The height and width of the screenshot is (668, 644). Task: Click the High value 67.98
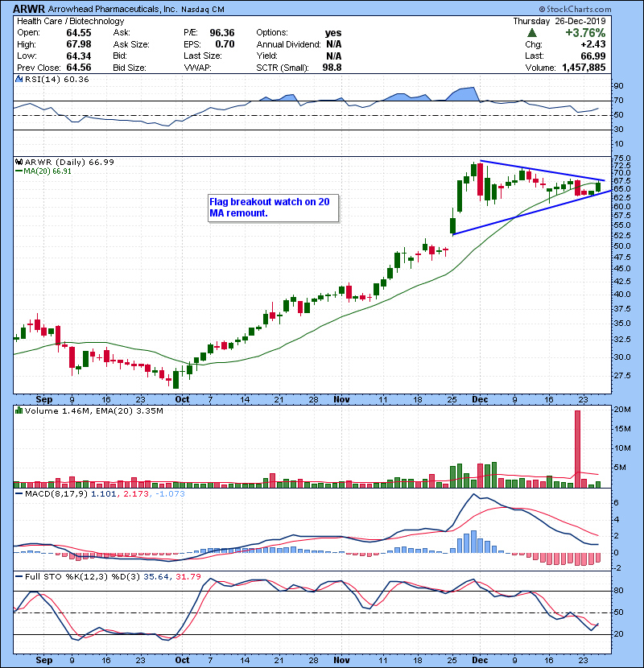pos(79,44)
